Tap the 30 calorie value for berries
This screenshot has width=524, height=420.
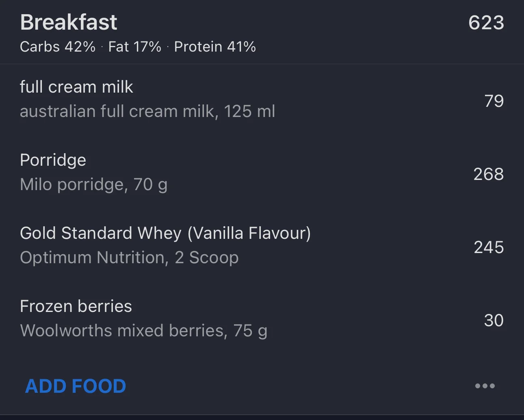click(x=494, y=320)
